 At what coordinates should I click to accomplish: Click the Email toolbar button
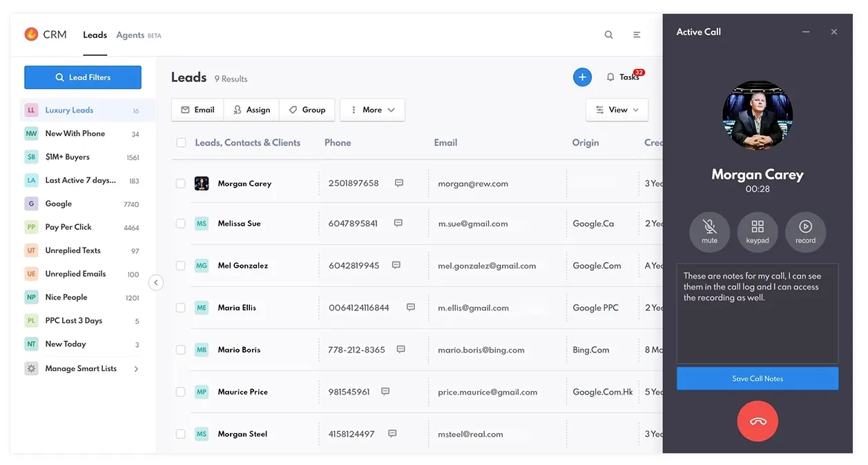point(197,110)
